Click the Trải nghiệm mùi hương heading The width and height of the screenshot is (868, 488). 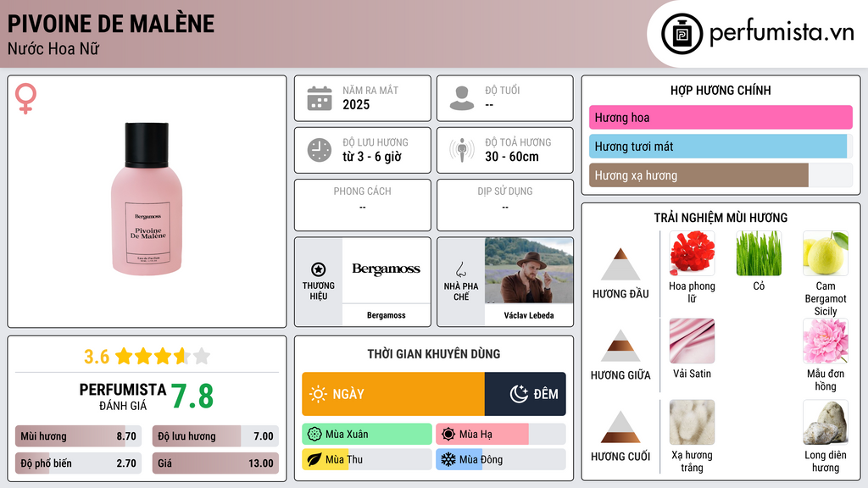tap(721, 218)
